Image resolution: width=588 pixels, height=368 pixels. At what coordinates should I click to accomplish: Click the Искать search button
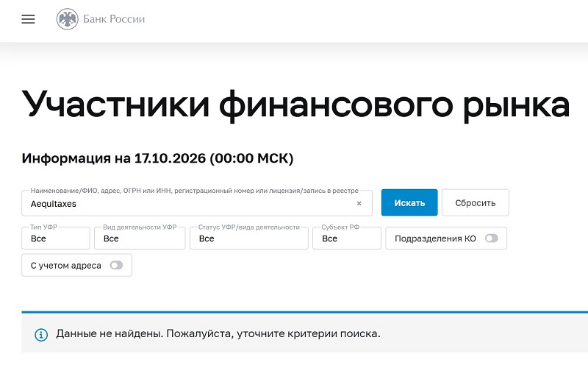coord(409,203)
